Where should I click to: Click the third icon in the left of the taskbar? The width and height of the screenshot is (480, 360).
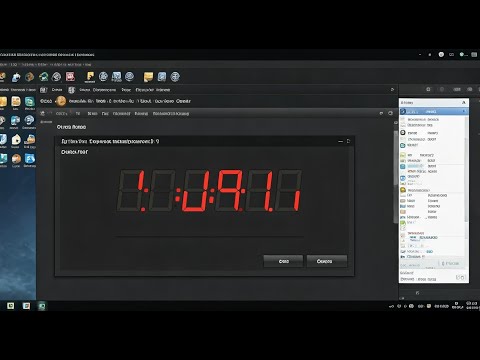pos(42,306)
